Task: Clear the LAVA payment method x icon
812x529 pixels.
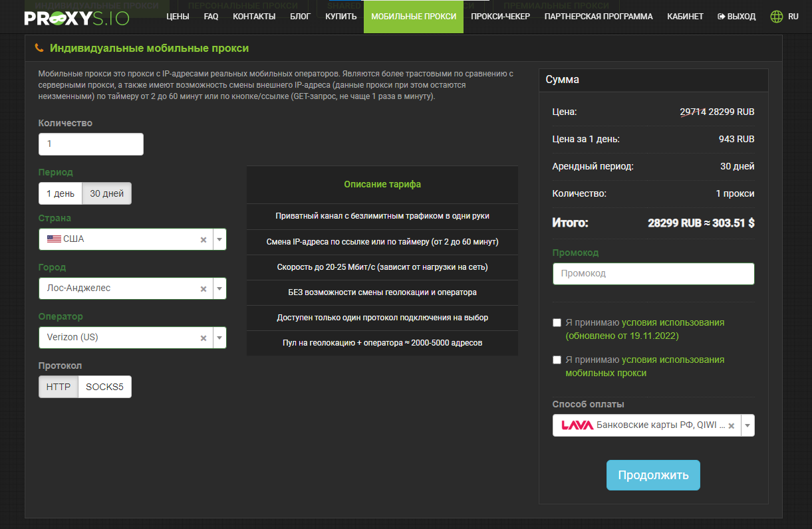Action: pos(732,426)
